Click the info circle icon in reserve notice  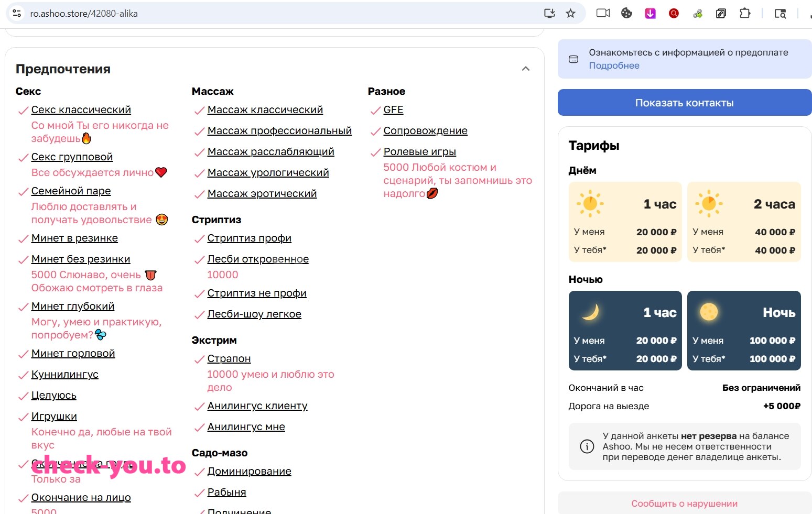[x=587, y=446]
